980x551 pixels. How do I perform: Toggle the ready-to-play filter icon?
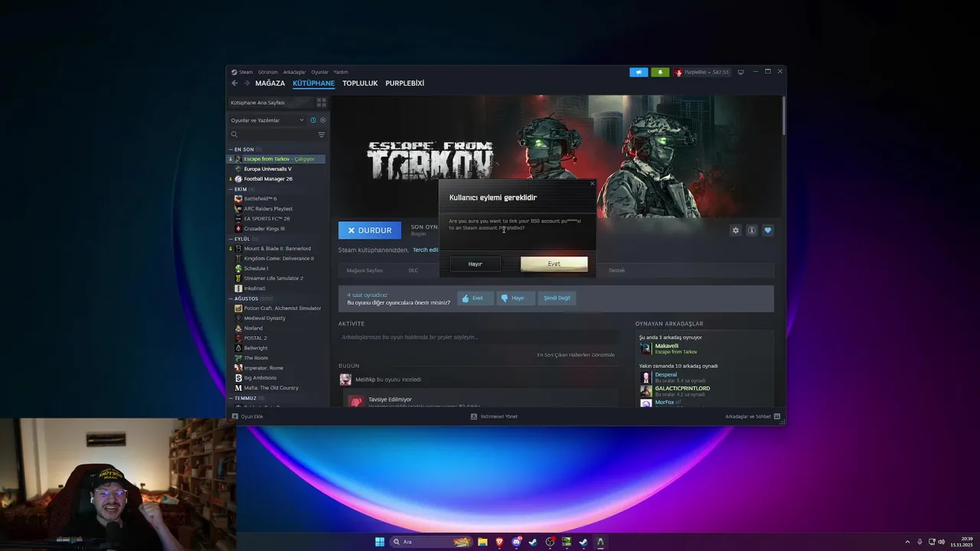(x=322, y=120)
